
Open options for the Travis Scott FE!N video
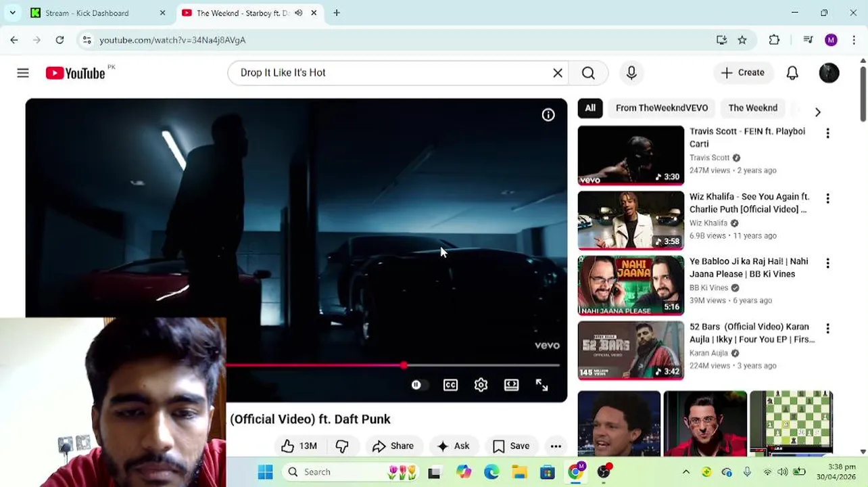point(827,133)
